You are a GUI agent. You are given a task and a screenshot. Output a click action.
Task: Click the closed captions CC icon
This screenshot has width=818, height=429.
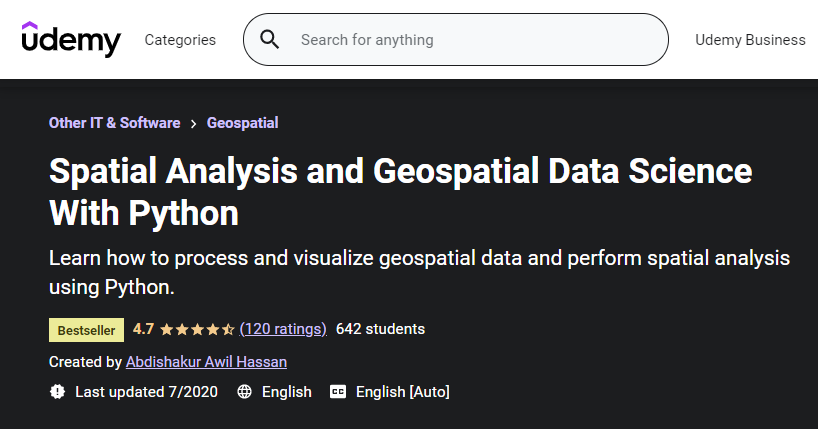tap(338, 391)
